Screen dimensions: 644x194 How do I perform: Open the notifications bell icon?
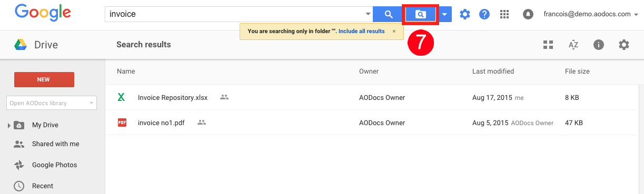click(528, 14)
